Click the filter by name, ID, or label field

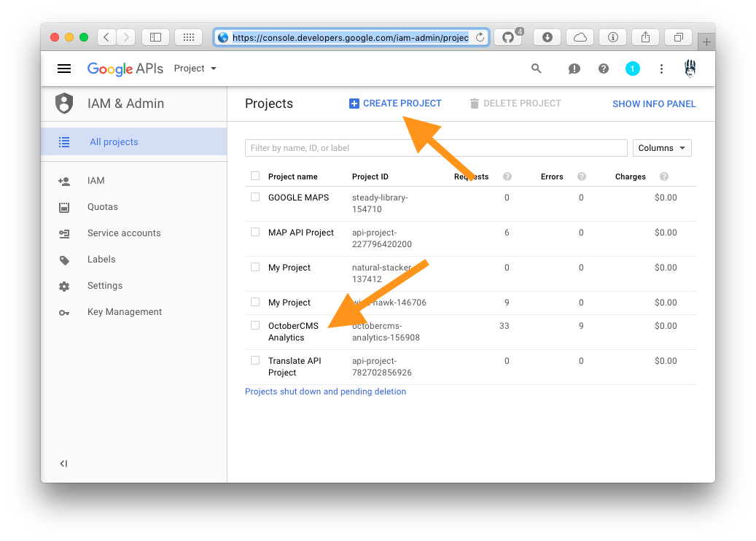coord(436,148)
